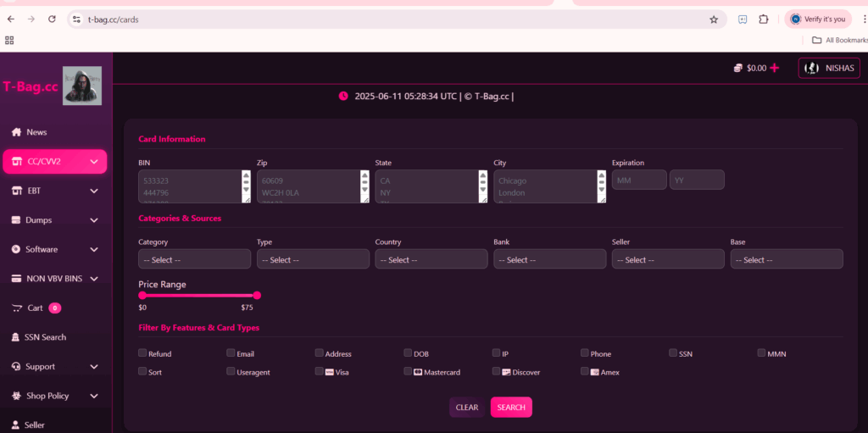Click the coins balance icon
Image resolution: width=868 pixels, height=433 pixels.
click(x=738, y=68)
